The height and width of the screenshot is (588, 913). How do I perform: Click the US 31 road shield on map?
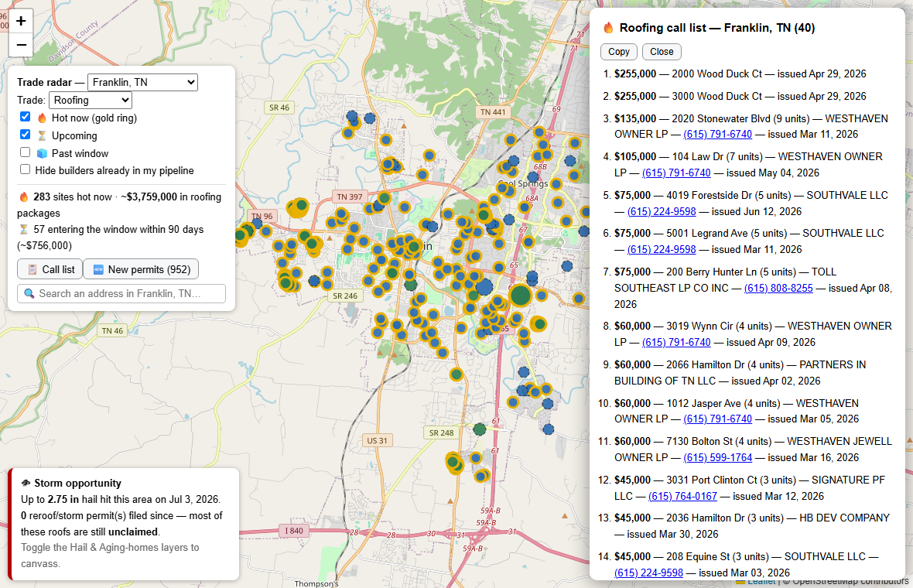377,440
